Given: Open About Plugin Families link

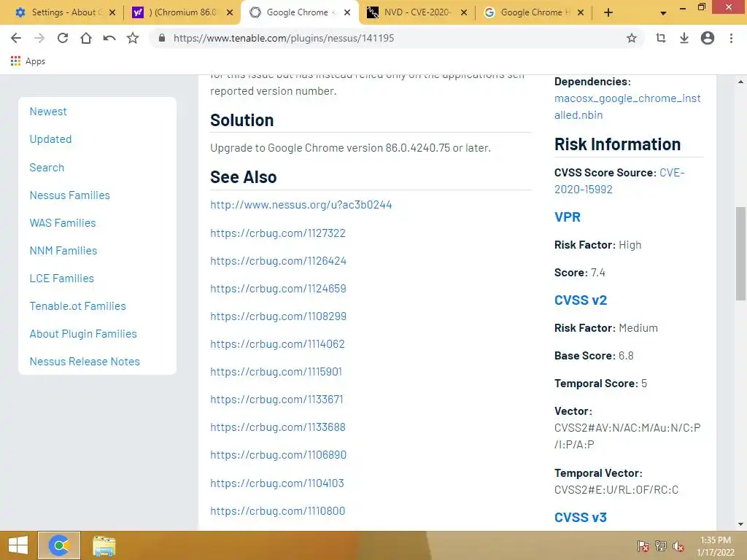Looking at the screenshot, I should tap(83, 334).
